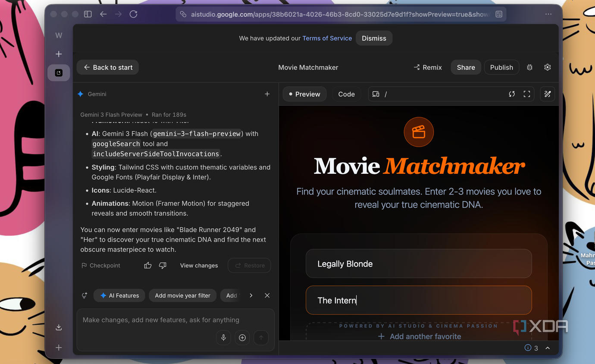Select the Preview tab

pos(304,94)
